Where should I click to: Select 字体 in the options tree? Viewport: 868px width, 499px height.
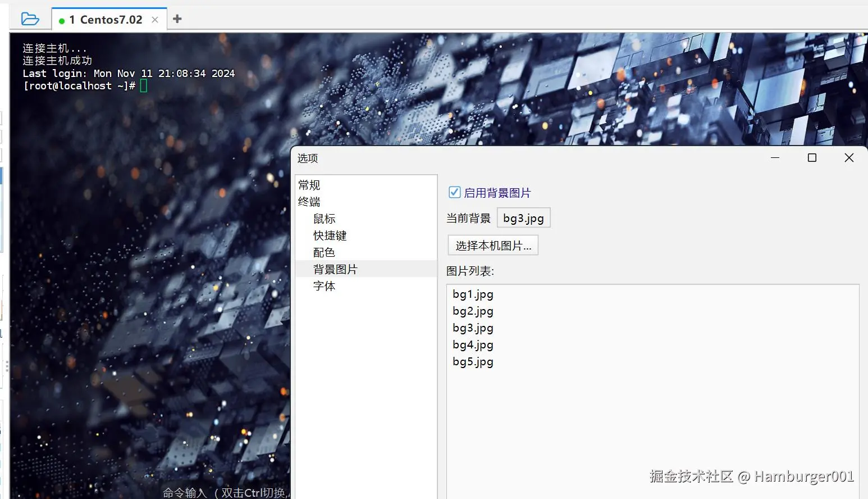[324, 285]
